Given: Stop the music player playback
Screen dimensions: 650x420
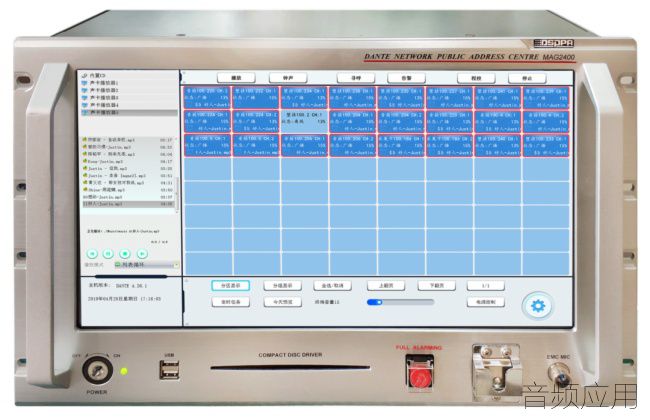Looking at the screenshot, I should 125,253.
